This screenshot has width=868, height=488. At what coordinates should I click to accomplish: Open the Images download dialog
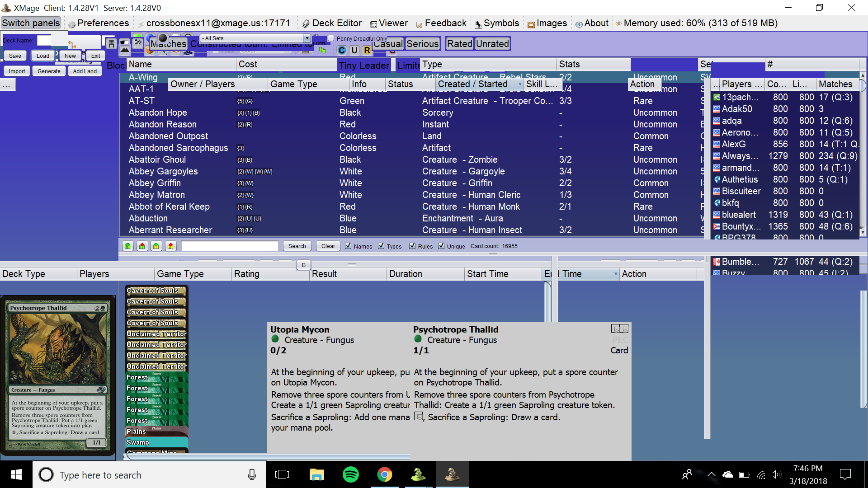(x=547, y=23)
